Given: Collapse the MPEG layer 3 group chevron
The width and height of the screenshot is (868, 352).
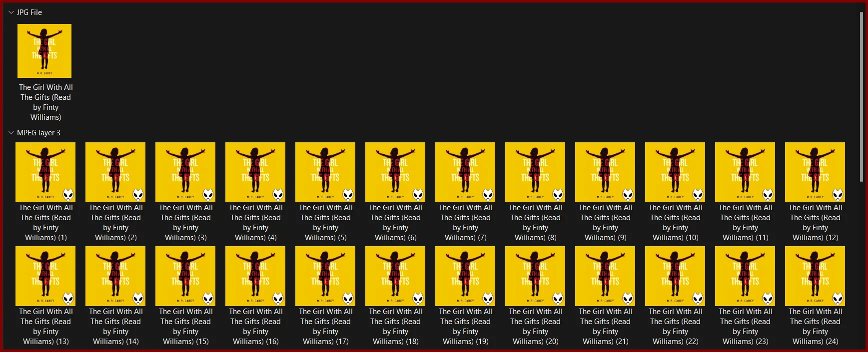Looking at the screenshot, I should (11, 133).
